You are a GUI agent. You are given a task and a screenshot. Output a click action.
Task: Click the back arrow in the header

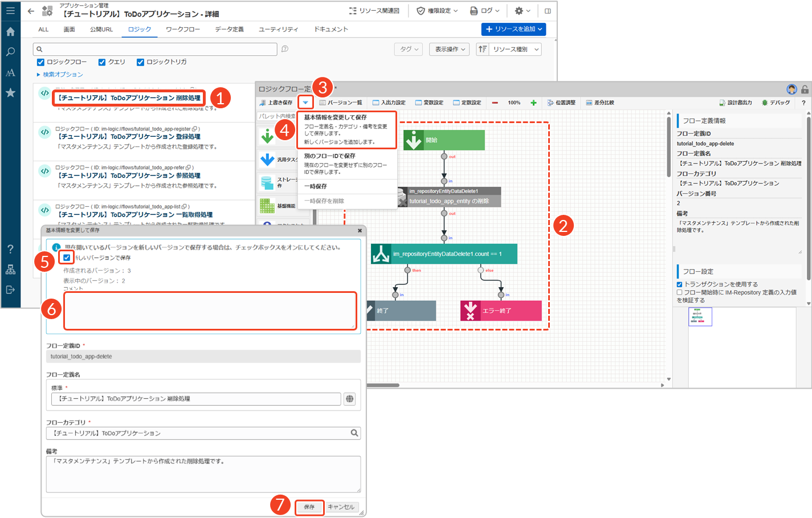pyautogui.click(x=31, y=11)
